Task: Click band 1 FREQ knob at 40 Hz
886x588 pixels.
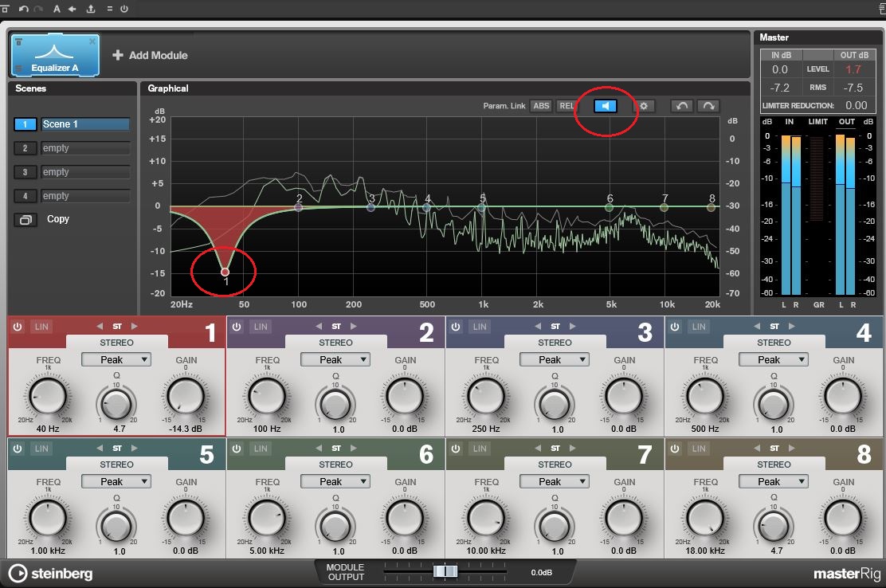Action: (48, 396)
